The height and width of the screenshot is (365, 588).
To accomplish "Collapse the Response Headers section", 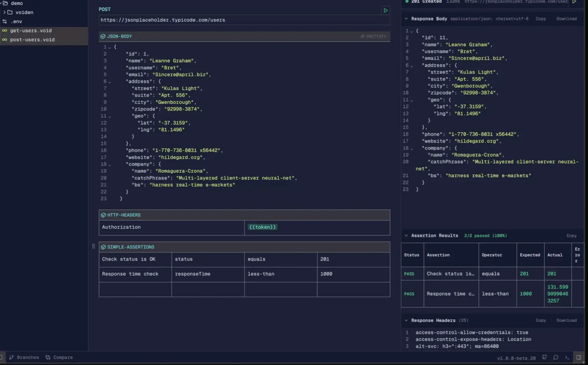I will 406,320.
